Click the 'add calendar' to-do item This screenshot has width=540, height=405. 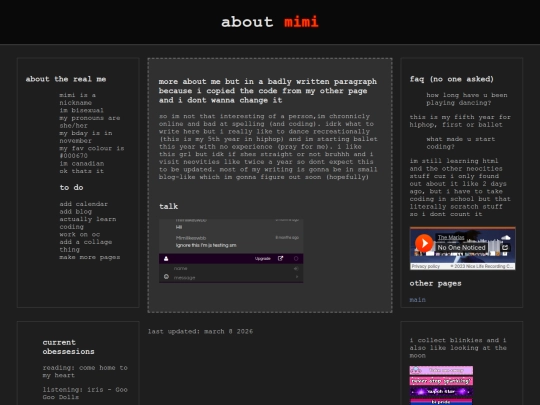[83, 204]
